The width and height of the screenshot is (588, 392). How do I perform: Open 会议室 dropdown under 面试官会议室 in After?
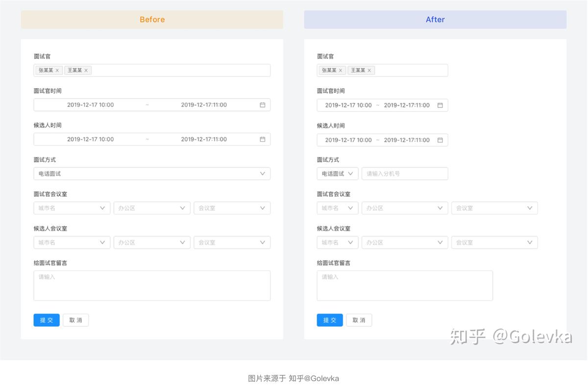coord(494,208)
